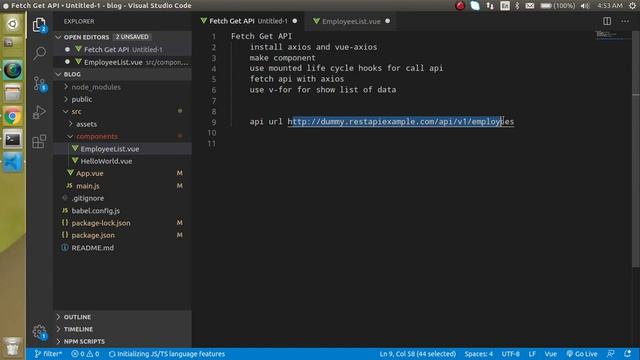This screenshot has height=360, width=640.
Task: Open Visual Studio Code dock icon
Action: (x=12, y=163)
